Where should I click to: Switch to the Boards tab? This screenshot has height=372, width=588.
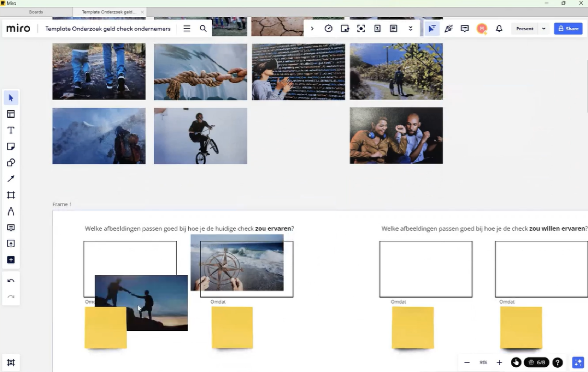(x=36, y=12)
